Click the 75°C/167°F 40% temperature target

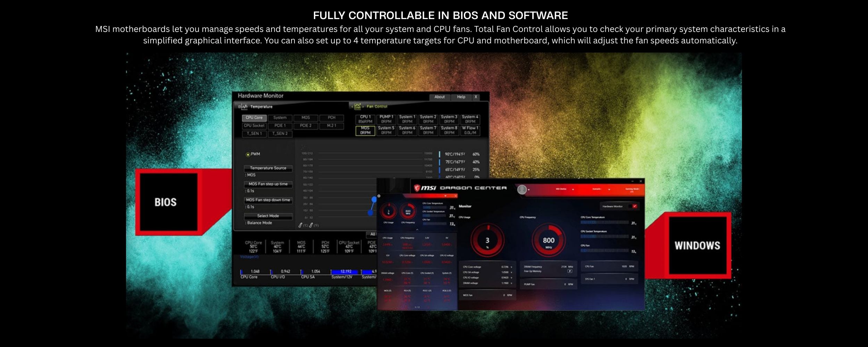[459, 162]
